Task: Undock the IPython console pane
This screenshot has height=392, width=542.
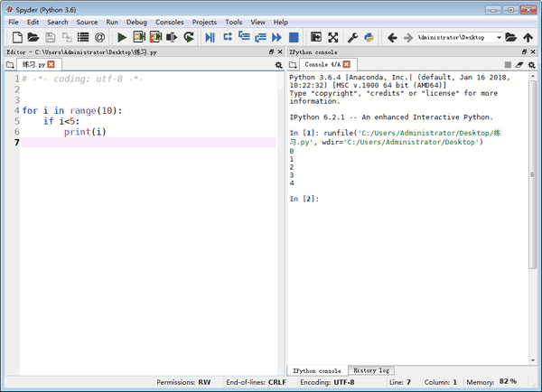Action: (x=524, y=51)
